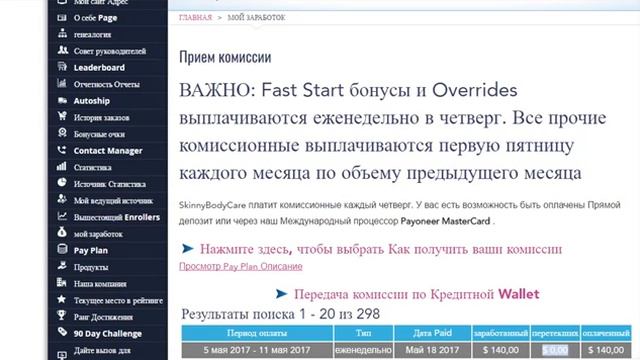Open Contact Manager menu item
The width and height of the screenshot is (640, 360).
tap(108, 151)
